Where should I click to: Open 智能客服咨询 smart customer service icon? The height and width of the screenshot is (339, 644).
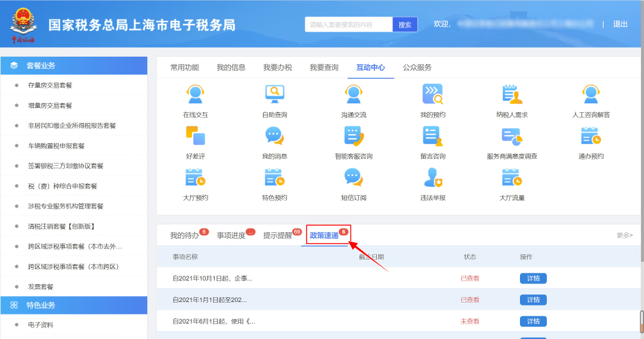[354, 137]
